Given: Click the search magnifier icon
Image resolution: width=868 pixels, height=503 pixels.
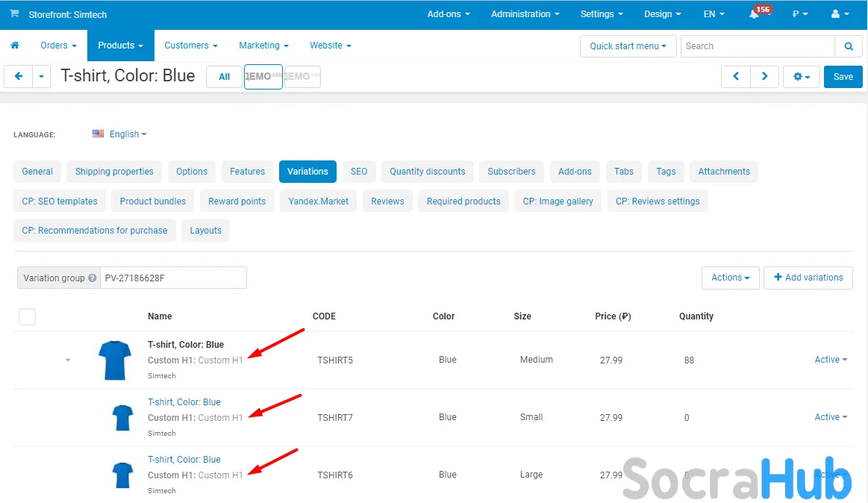Looking at the screenshot, I should tap(848, 46).
